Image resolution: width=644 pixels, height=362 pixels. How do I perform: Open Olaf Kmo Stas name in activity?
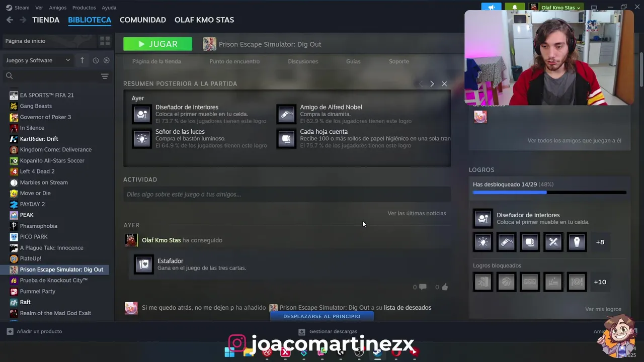coord(161,240)
